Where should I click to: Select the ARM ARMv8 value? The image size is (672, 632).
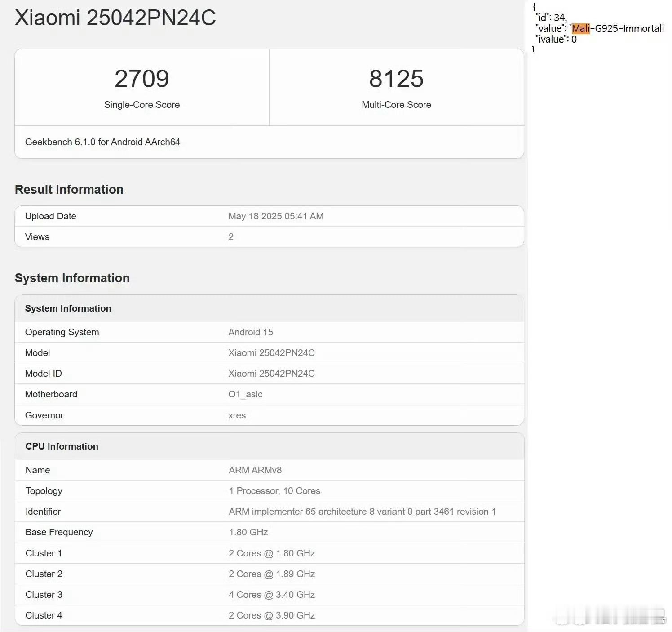[x=255, y=470]
